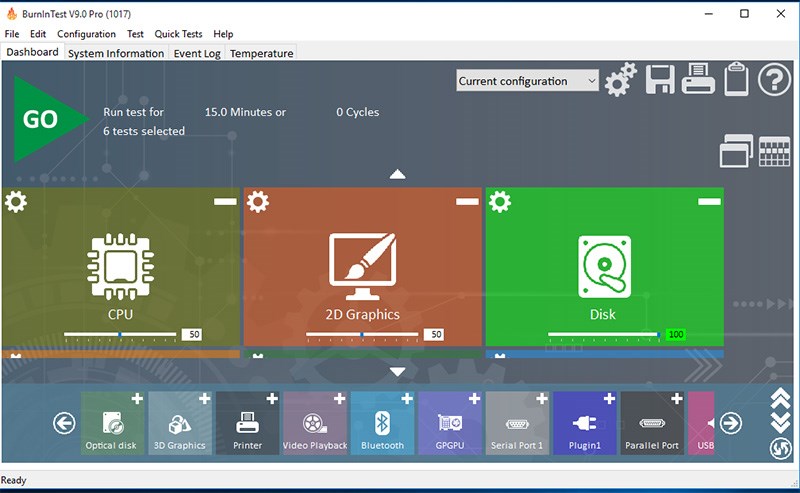Open the Quick Tests menu
Viewport: 800px width, 493px height.
pyautogui.click(x=178, y=34)
